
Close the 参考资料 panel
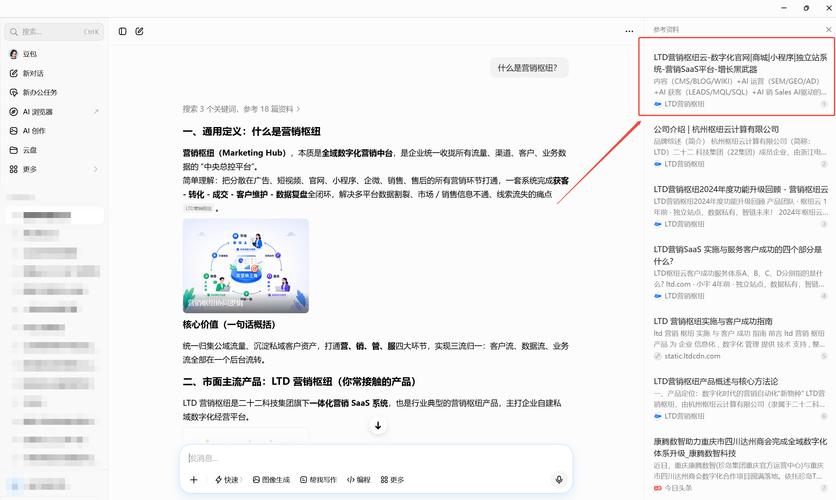coord(829,29)
